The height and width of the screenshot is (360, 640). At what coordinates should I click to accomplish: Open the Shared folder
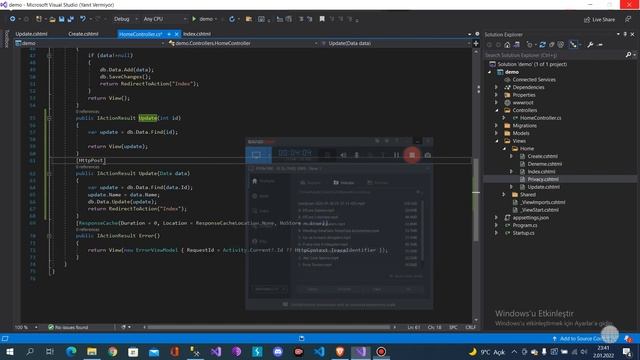pos(528,195)
